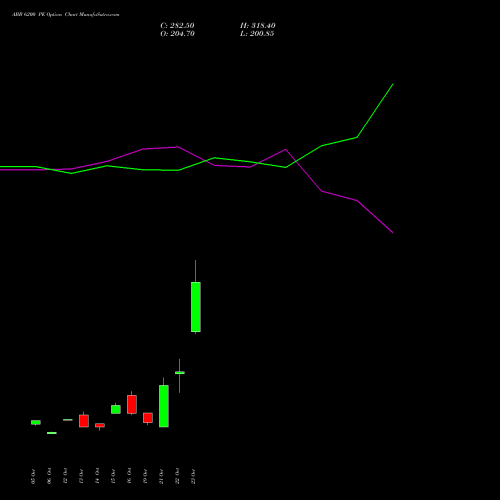Click the 21 Oct date label
This screenshot has height=500, width=500.
(161, 476)
